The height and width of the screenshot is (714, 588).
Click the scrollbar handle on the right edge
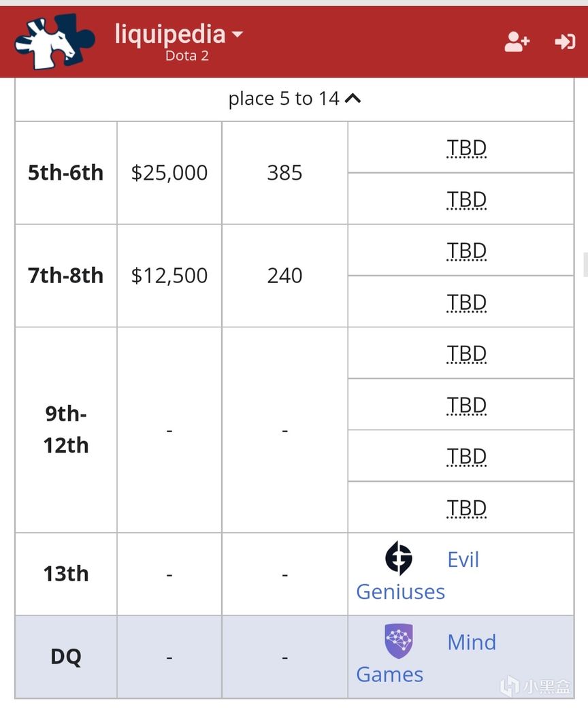586,265
